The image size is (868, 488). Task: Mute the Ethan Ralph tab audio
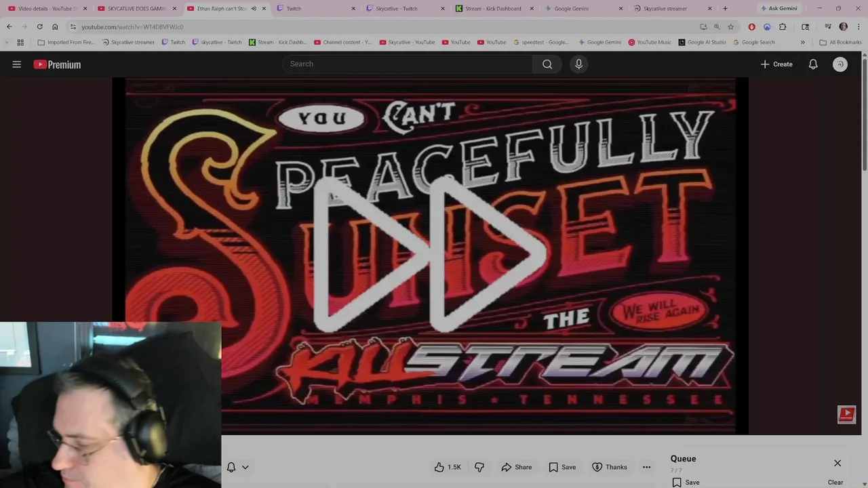click(x=254, y=8)
